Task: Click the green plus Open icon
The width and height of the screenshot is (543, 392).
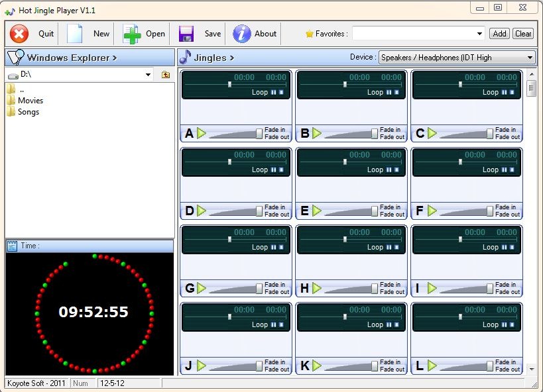Action: 133,34
